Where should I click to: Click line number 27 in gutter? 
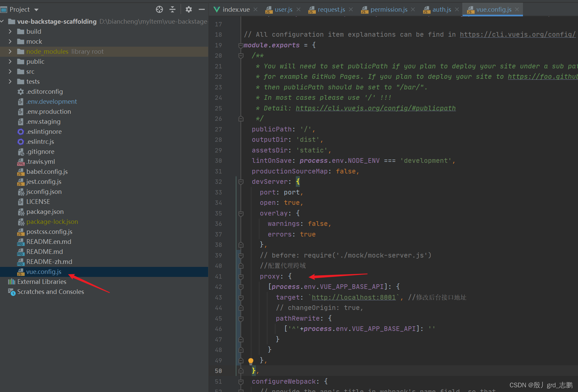click(x=218, y=129)
